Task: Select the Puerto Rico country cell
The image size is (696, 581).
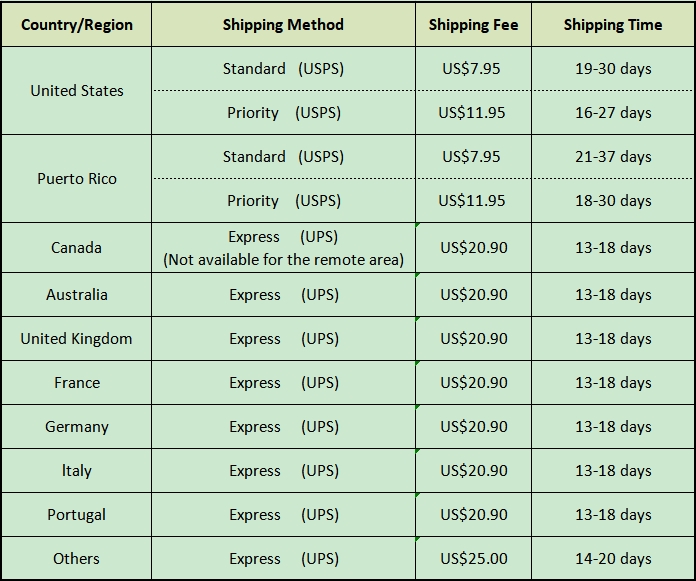Action: 77,178
